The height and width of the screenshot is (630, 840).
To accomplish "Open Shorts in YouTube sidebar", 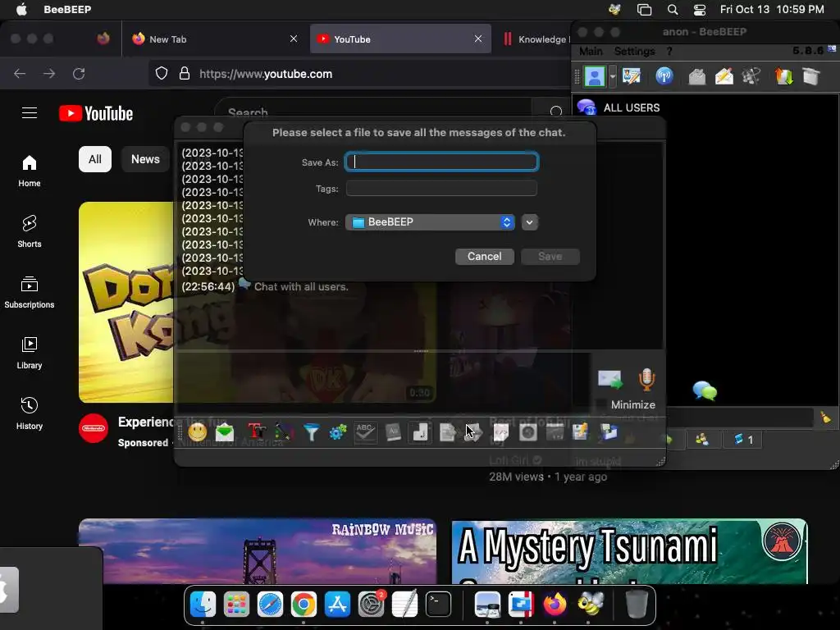I will [x=30, y=231].
